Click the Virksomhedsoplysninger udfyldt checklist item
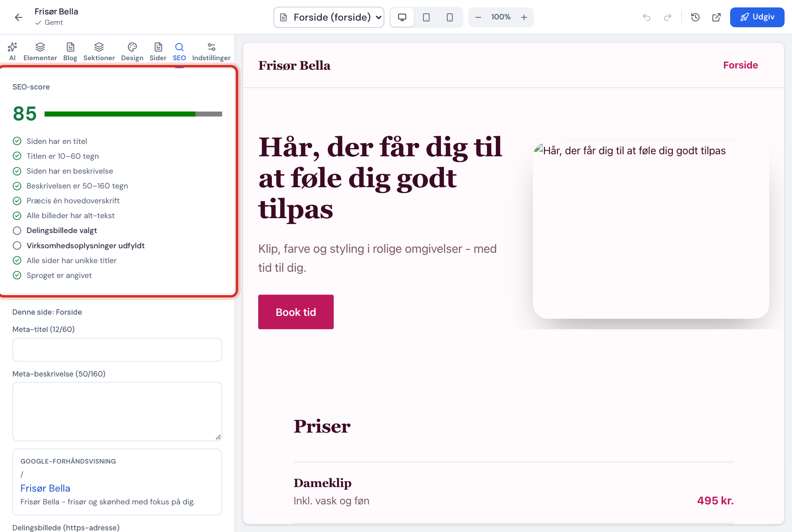 [x=78, y=246]
